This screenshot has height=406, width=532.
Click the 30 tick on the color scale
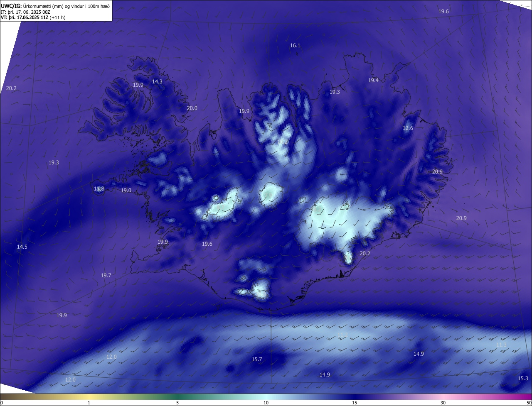click(443, 403)
